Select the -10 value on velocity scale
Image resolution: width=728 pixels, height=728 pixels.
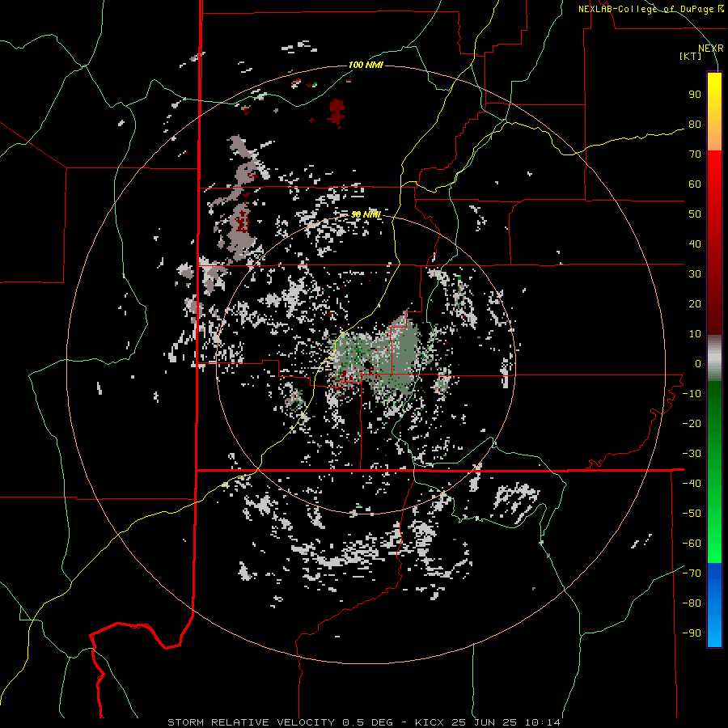click(692, 394)
